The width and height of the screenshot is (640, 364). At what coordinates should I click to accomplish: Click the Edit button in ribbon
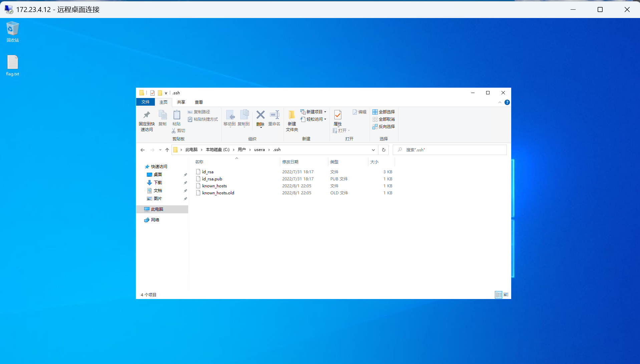tap(359, 112)
